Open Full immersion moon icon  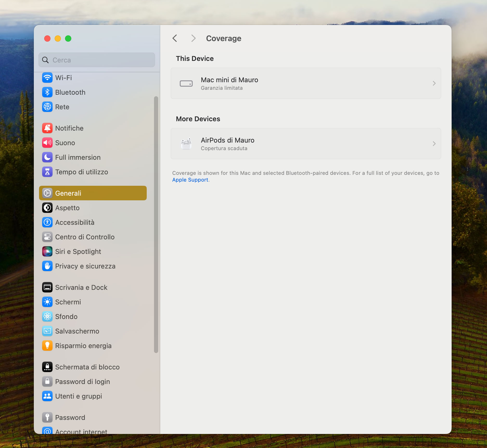click(x=47, y=157)
